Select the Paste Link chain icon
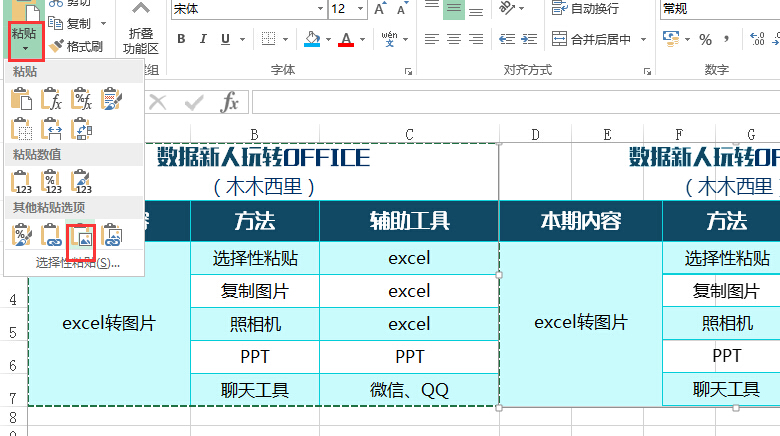The width and height of the screenshot is (780, 436). pos(51,235)
